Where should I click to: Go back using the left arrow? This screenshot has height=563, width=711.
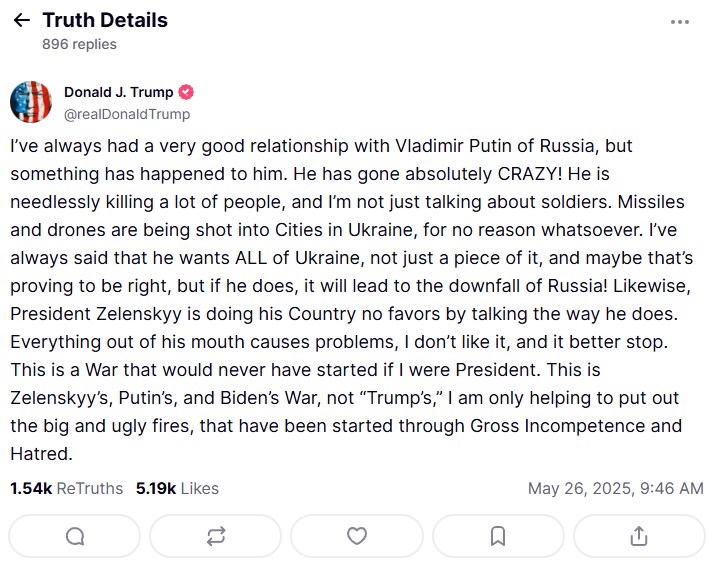pos(21,20)
